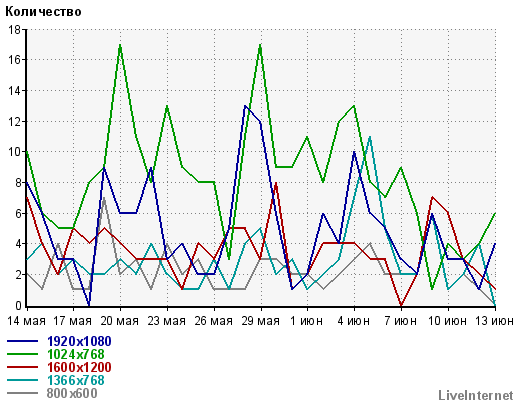This screenshot has width=520, height=405.
Task: Click the '26 мая' axis label
Action: point(214,321)
